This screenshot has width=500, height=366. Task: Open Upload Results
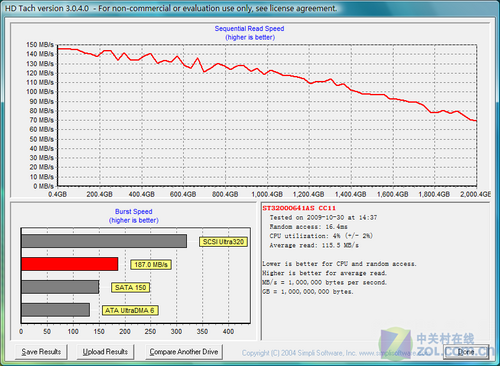(x=105, y=352)
